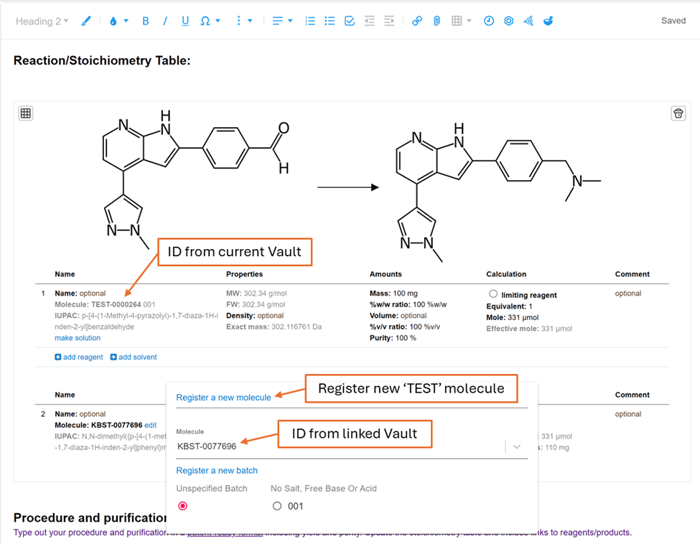Click Register a new batch link

point(217,470)
